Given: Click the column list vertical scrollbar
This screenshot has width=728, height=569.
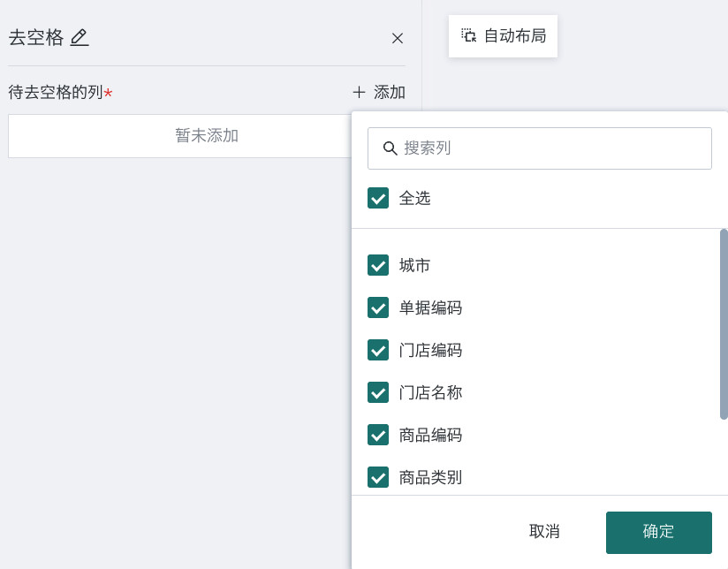Looking at the screenshot, I should [x=724, y=323].
